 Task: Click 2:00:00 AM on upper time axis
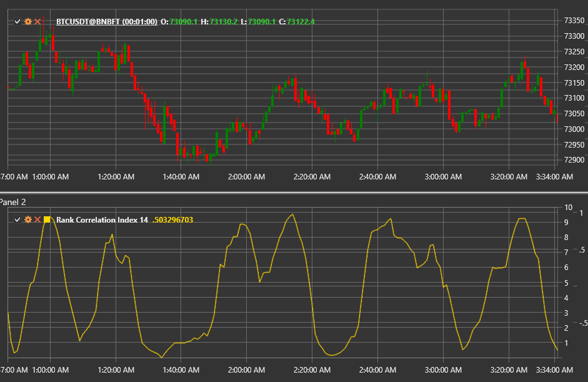[246, 177]
